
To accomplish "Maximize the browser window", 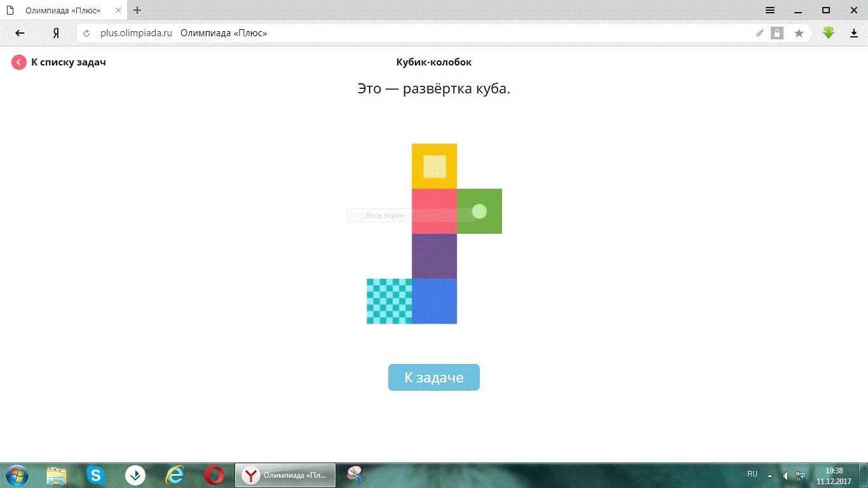I will click(825, 10).
